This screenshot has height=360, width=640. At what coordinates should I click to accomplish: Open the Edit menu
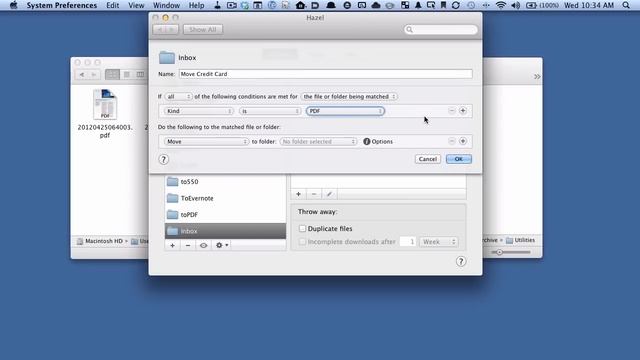click(x=113, y=5)
